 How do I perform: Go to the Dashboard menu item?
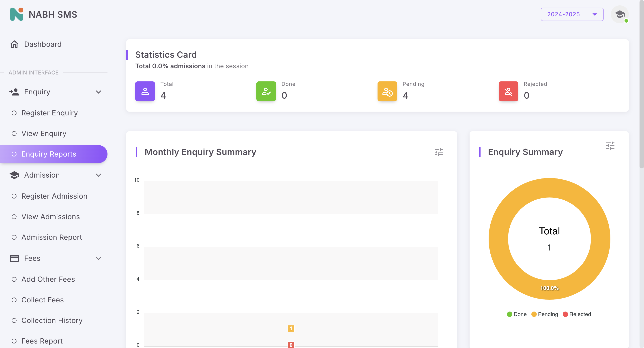pyautogui.click(x=54, y=44)
